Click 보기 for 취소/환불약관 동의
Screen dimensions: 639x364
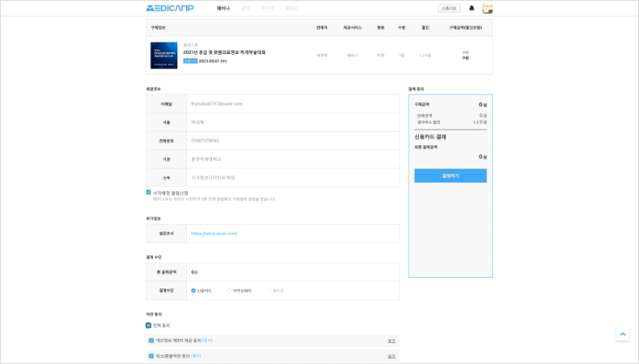(391, 356)
